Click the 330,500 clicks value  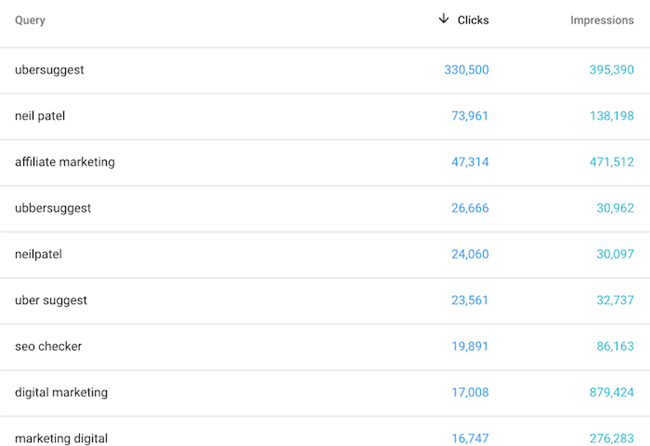pyautogui.click(x=466, y=70)
